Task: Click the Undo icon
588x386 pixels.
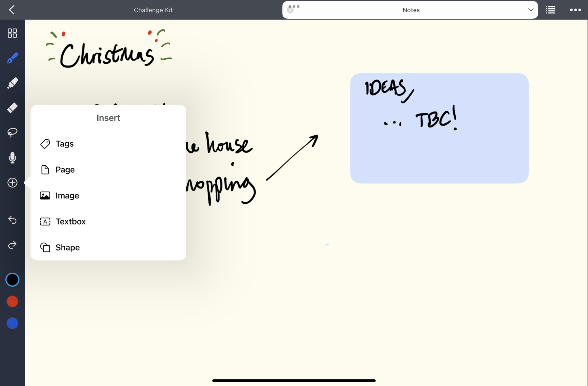Action: (12, 220)
